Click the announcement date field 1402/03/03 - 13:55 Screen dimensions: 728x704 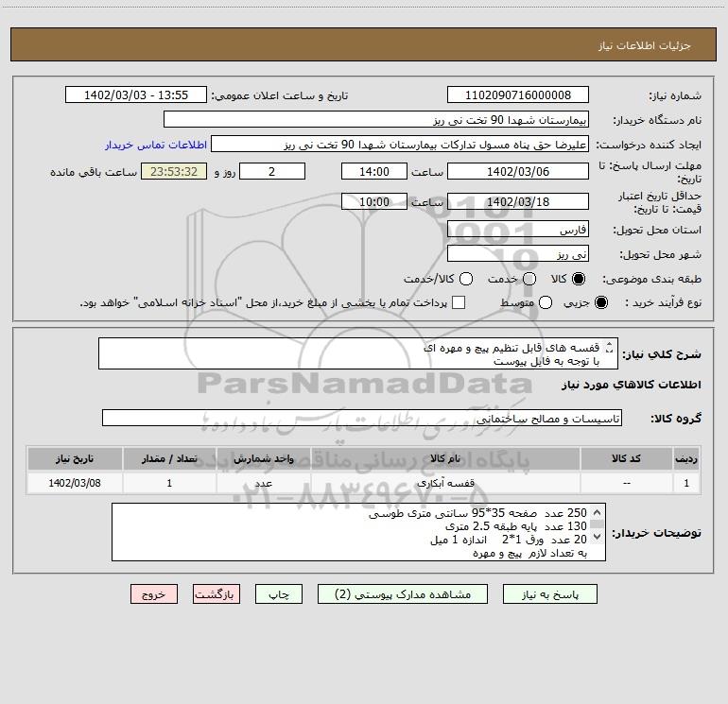click(136, 95)
